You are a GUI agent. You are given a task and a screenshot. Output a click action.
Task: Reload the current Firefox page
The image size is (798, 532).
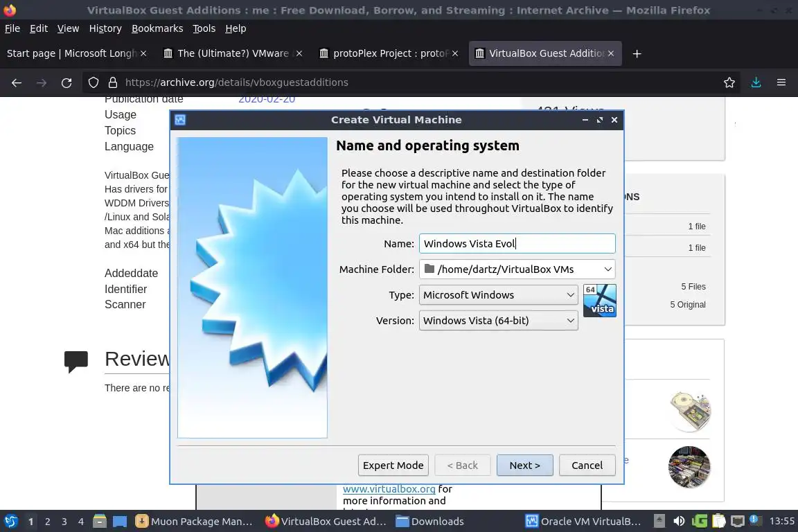(66, 82)
